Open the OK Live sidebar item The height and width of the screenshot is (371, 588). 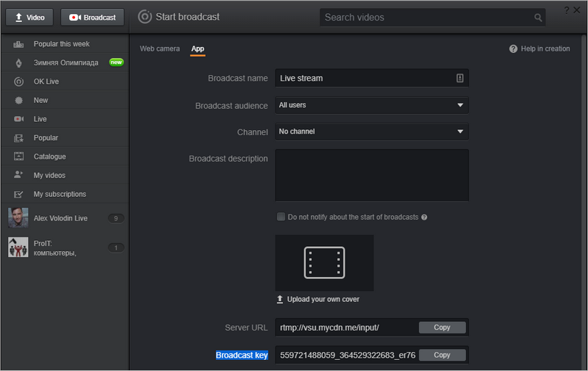click(x=46, y=82)
